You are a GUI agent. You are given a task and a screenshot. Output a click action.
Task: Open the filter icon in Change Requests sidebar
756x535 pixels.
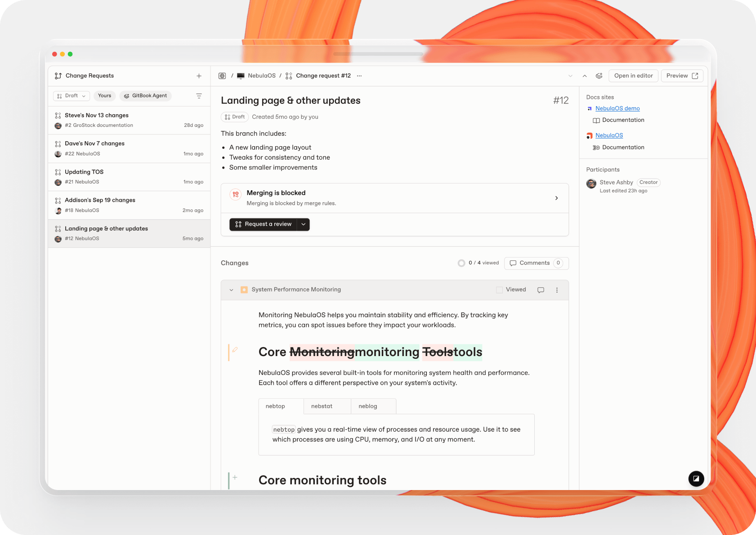[x=199, y=96]
